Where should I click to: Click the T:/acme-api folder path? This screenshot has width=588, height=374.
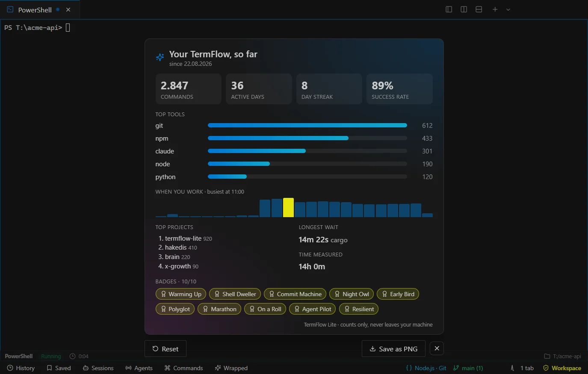pos(562,356)
